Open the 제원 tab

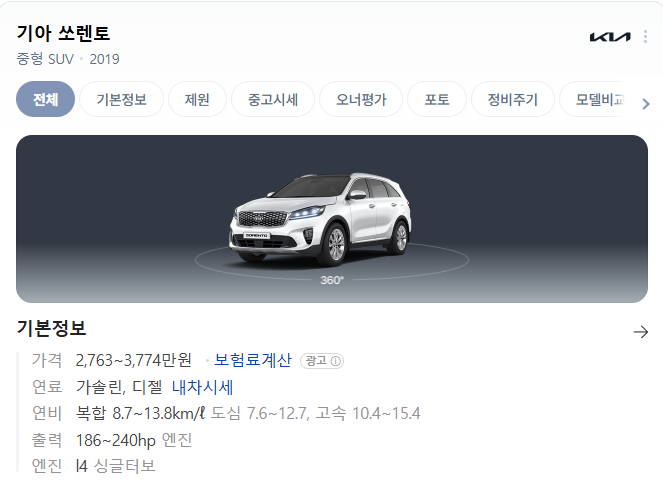click(x=197, y=99)
